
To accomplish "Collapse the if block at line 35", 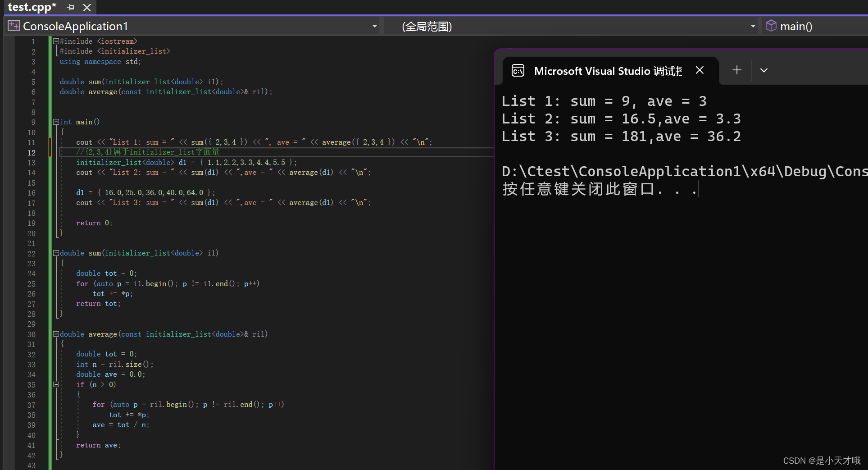I will coord(56,384).
